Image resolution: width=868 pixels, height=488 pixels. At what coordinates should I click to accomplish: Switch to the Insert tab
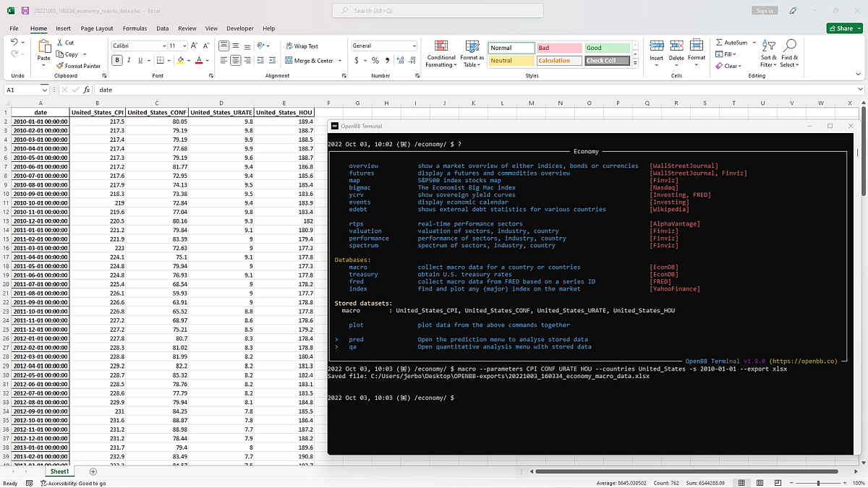63,28
